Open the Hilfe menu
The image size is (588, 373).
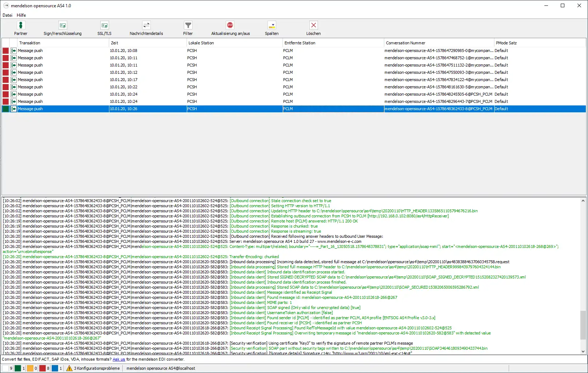(21, 15)
